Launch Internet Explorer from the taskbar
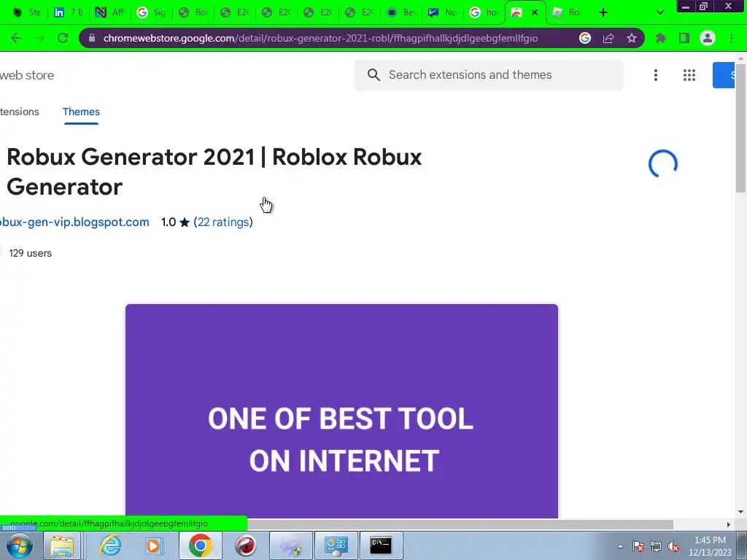Viewport: 747px width, 560px height. coord(111,545)
